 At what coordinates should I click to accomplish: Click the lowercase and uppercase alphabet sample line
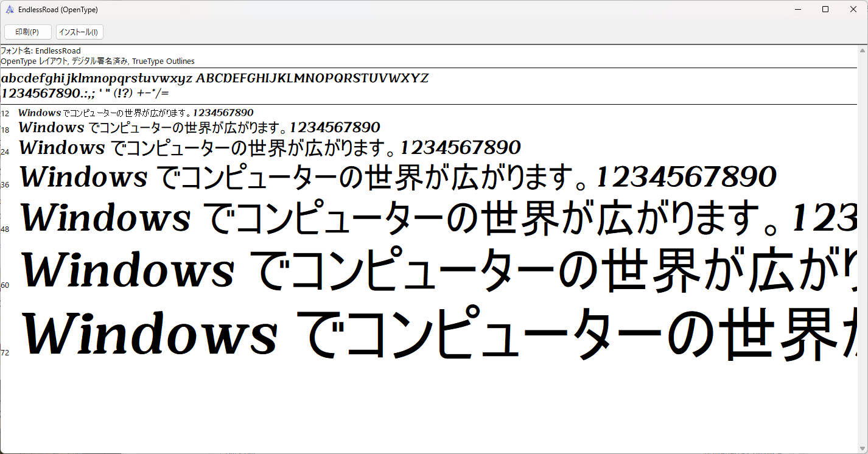click(215, 79)
